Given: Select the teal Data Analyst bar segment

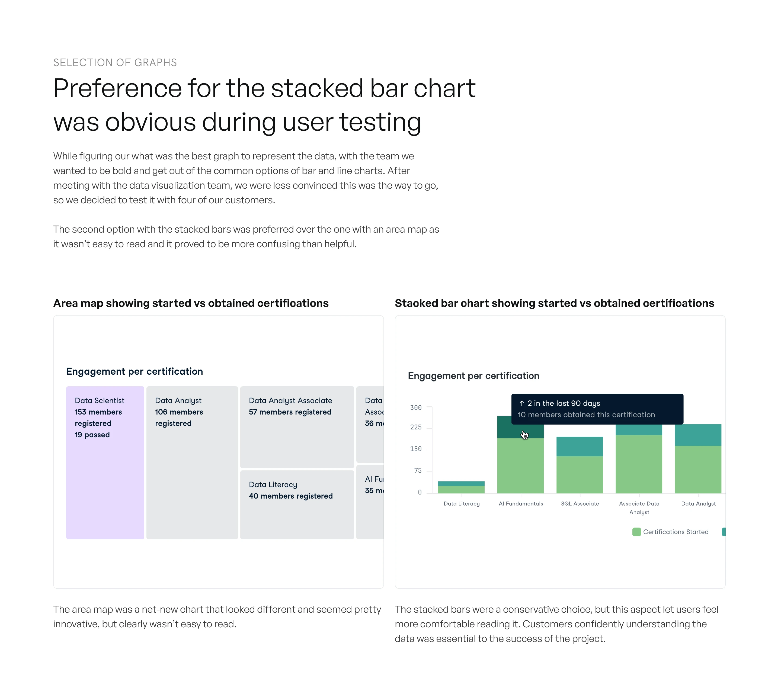Looking at the screenshot, I should [x=698, y=435].
